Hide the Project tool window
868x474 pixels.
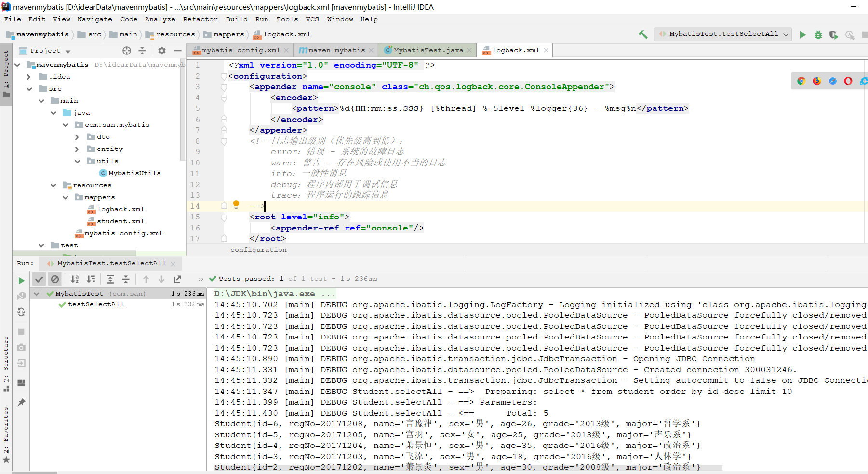tap(178, 51)
